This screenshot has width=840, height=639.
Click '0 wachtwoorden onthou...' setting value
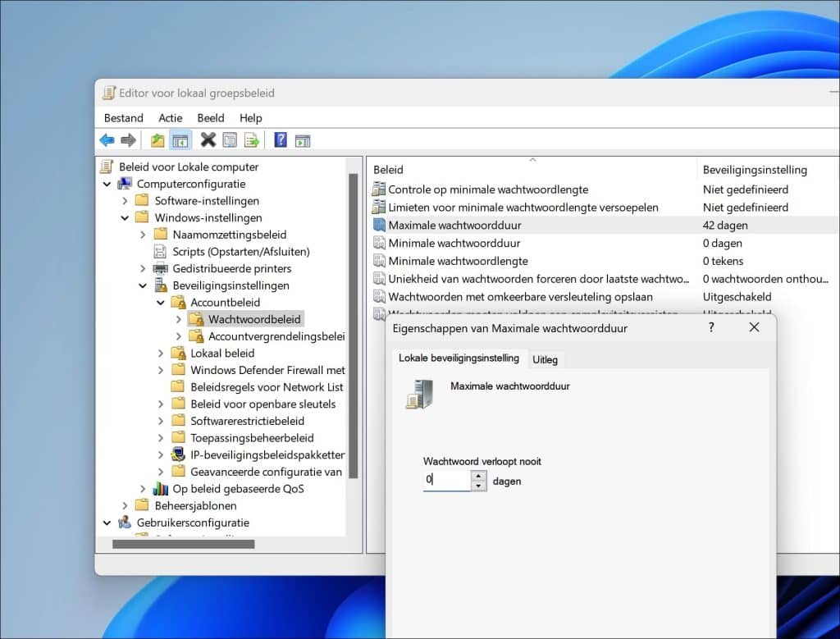click(x=765, y=279)
